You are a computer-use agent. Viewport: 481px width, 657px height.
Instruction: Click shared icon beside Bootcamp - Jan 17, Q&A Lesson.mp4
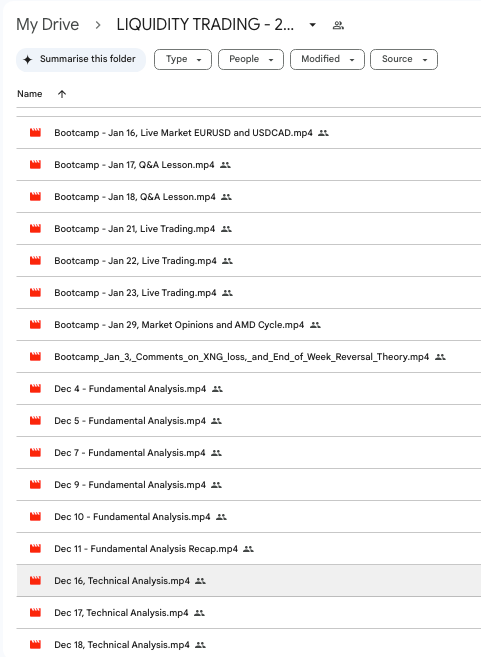point(225,165)
